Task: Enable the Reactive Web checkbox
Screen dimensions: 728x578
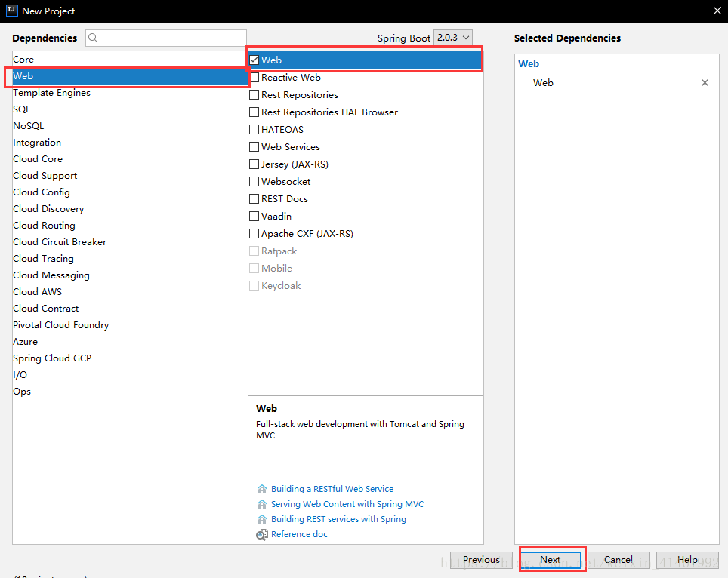Action: point(254,78)
